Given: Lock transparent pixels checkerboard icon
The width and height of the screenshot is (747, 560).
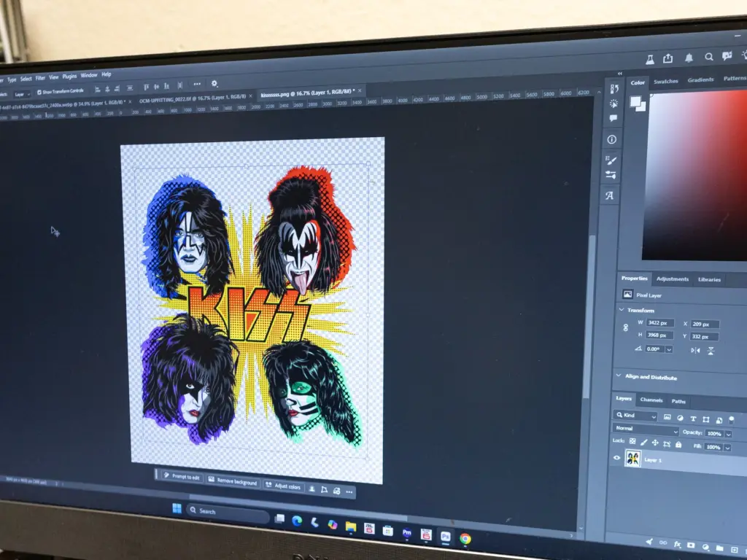Looking at the screenshot, I should pyautogui.click(x=632, y=441).
